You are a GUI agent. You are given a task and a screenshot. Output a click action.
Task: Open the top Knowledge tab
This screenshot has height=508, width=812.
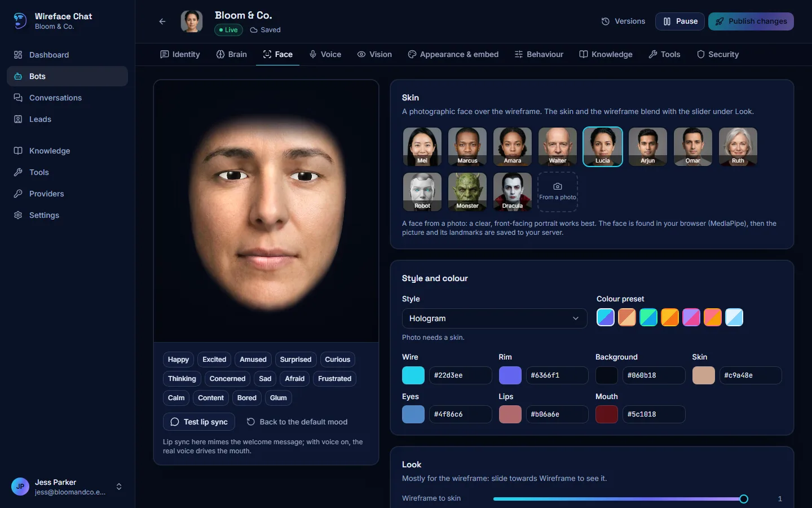(606, 54)
